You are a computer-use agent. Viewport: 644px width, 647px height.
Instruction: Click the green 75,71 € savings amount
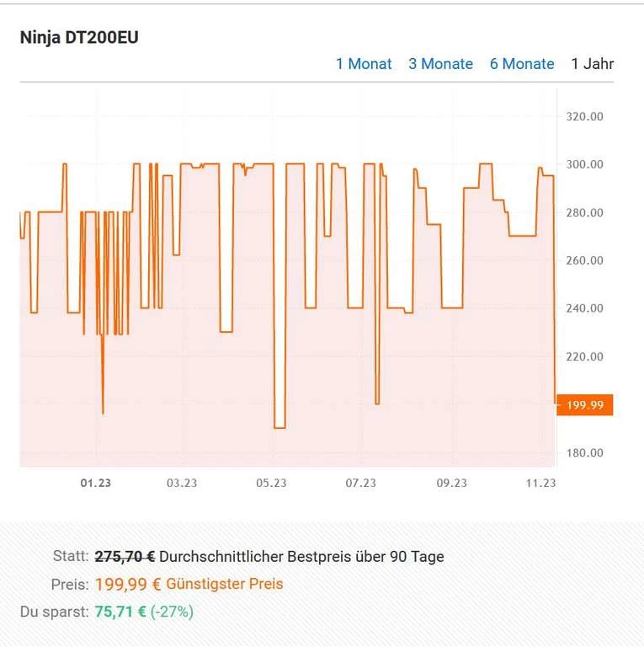tap(121, 612)
